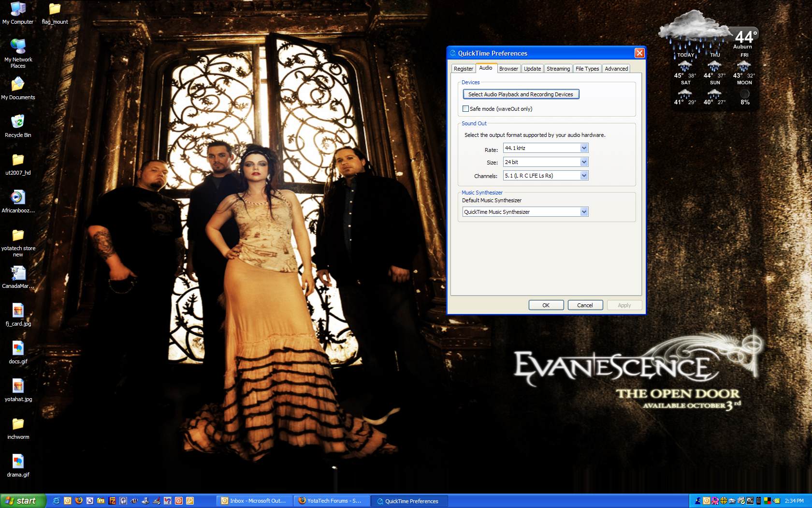
Task: Expand the Default Music Synthesizer dropdown
Action: pyautogui.click(x=584, y=212)
